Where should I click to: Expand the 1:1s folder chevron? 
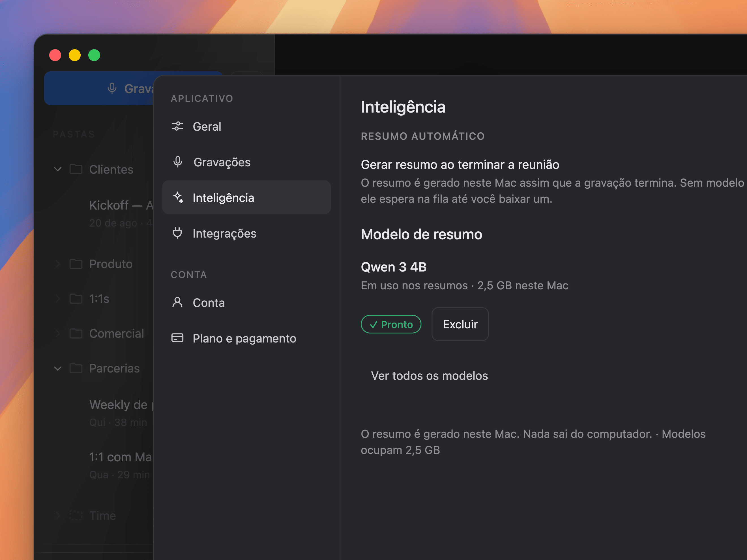click(x=58, y=299)
